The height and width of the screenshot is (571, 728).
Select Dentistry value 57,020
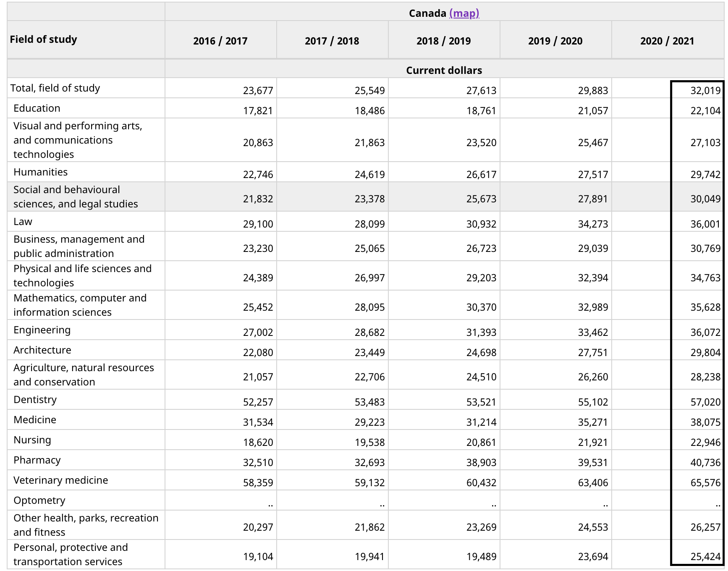pos(705,402)
